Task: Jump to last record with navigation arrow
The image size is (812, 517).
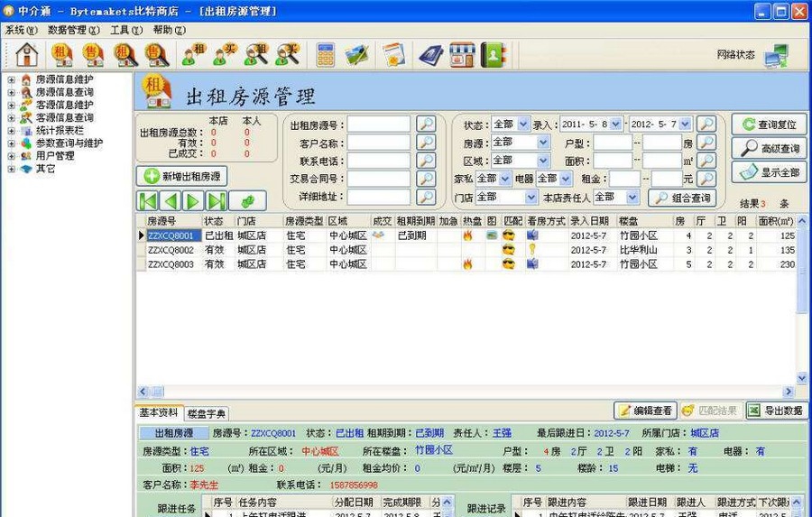Action: 216,201
